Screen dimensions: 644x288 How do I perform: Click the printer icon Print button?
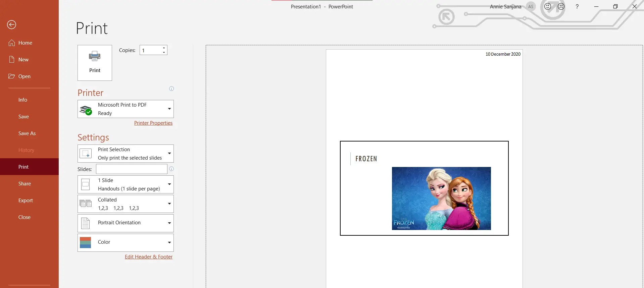[x=95, y=63]
